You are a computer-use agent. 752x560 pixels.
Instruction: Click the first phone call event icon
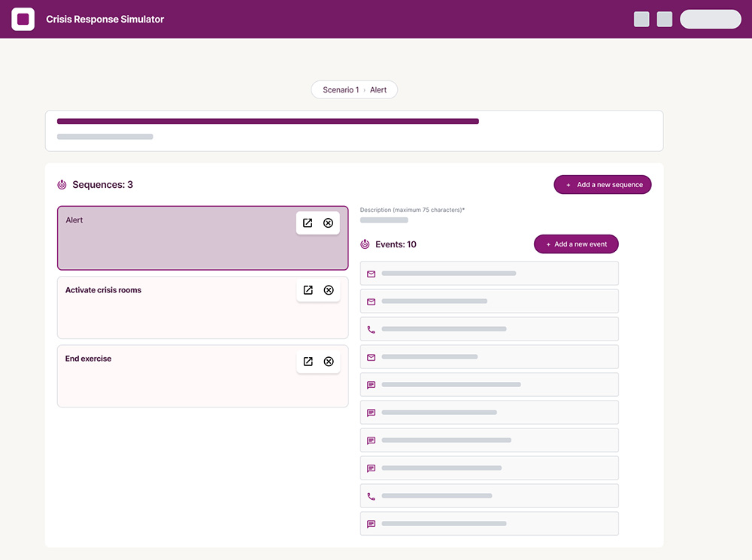[371, 329]
